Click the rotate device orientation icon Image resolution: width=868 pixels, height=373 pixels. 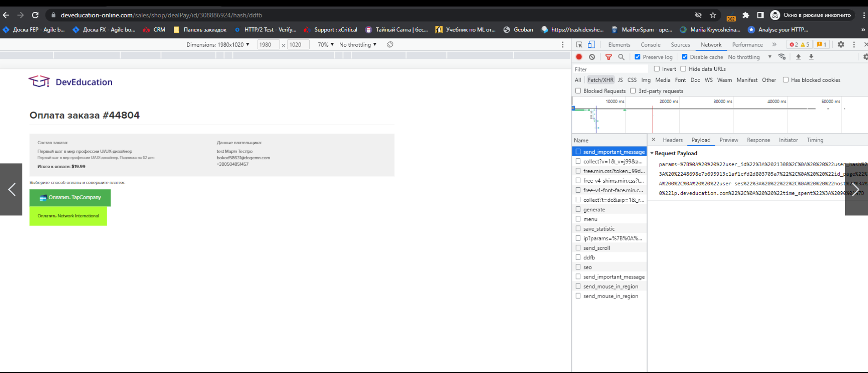390,44
